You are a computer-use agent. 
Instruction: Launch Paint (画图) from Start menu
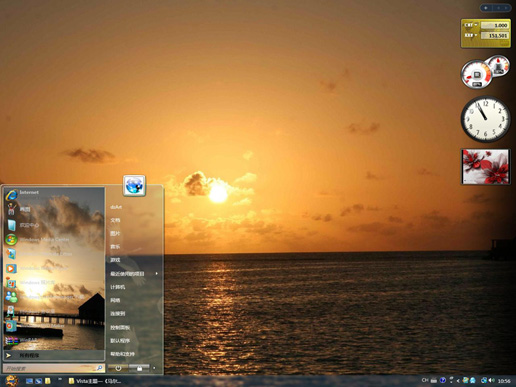click(53, 209)
